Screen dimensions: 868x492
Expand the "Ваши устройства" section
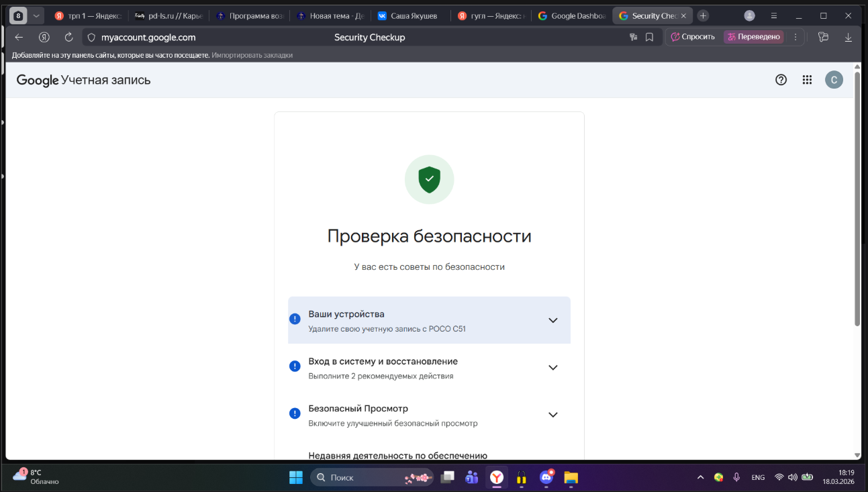[552, 320]
